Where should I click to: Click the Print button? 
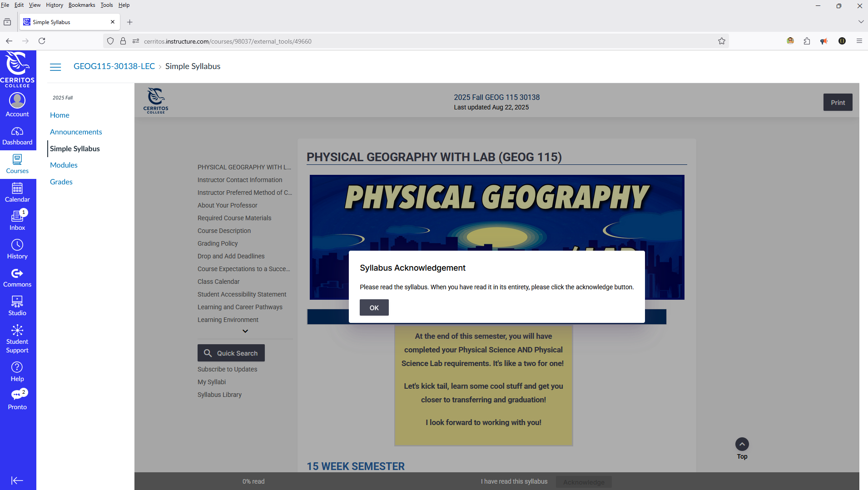coord(838,102)
